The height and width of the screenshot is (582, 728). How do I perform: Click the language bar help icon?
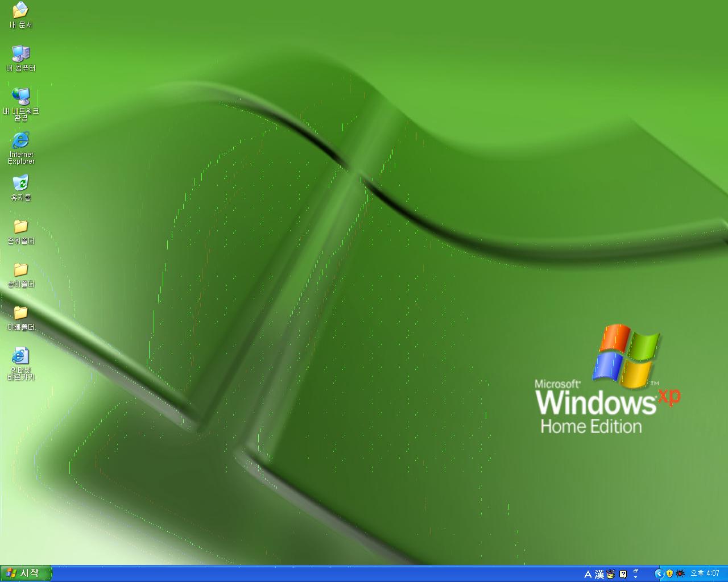coord(623,574)
